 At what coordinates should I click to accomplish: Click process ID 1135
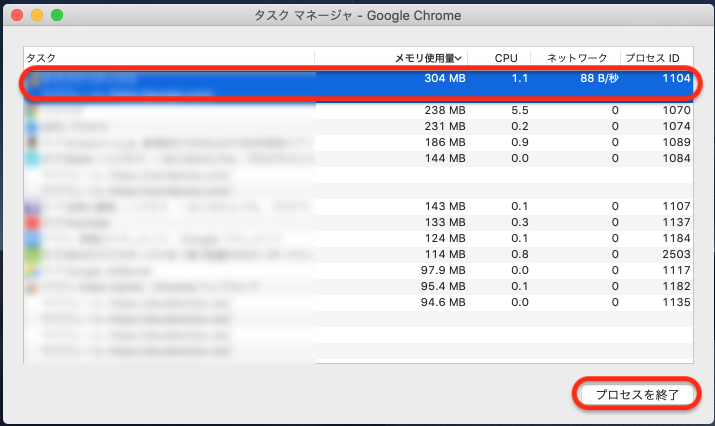click(676, 302)
